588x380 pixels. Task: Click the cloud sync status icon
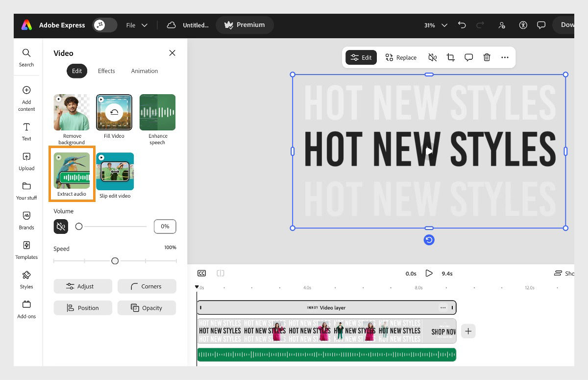coord(171,25)
